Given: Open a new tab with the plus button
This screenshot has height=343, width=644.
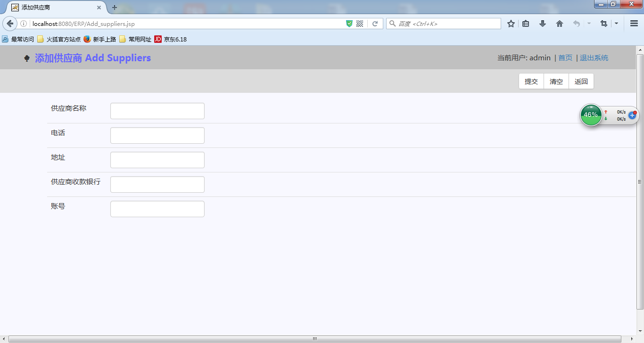Looking at the screenshot, I should (x=114, y=8).
